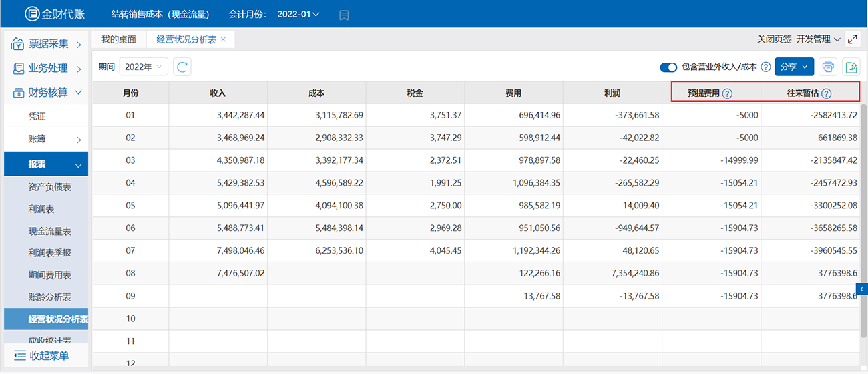Toggle 包含营业外收入/成本 switch
The height and width of the screenshot is (374, 868).
coord(668,67)
